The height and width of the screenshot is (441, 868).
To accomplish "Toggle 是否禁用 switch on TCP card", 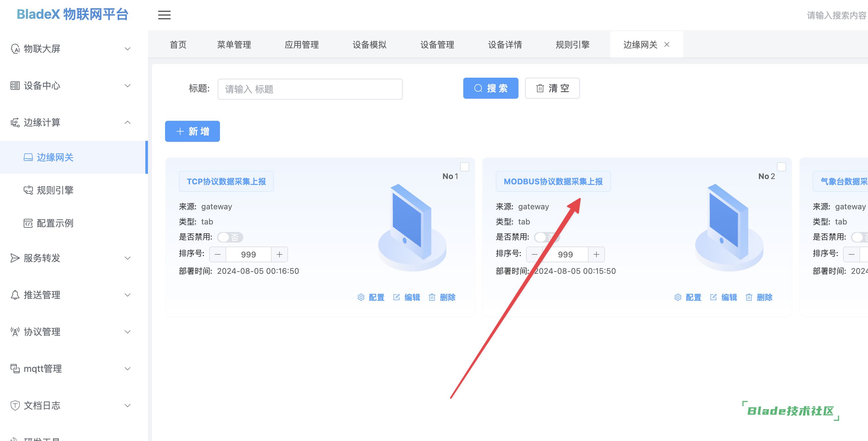I will (230, 237).
